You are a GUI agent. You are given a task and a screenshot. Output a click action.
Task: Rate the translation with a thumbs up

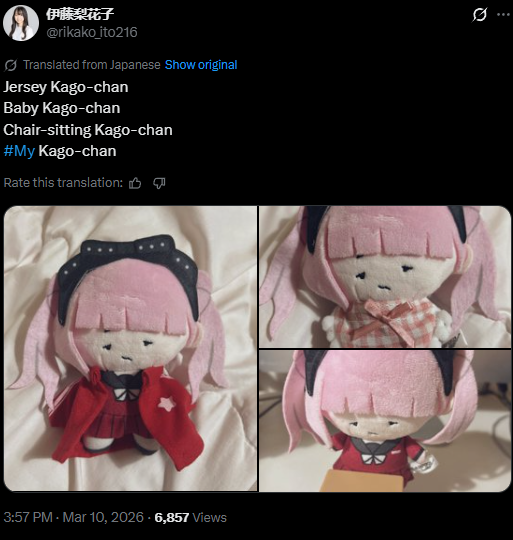click(x=135, y=183)
